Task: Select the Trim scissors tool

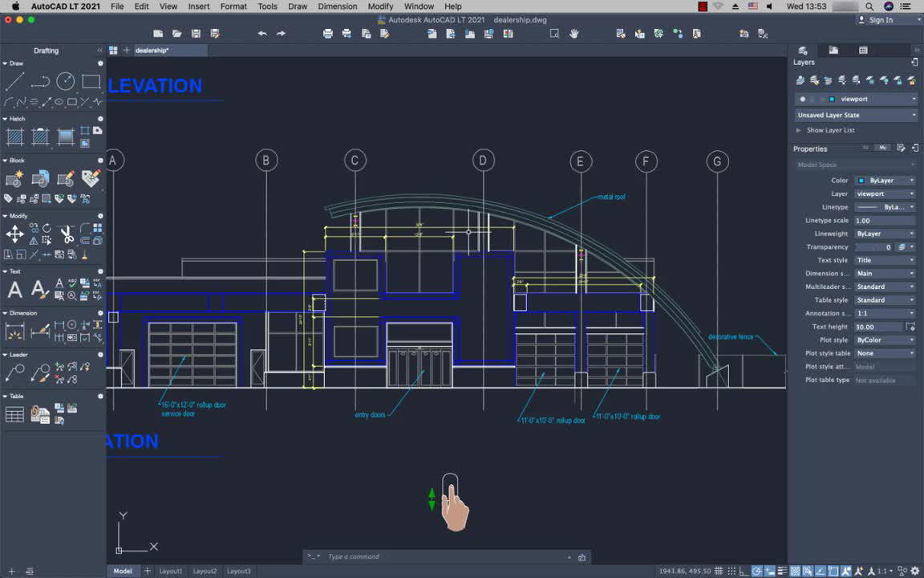Action: pyautogui.click(x=67, y=234)
